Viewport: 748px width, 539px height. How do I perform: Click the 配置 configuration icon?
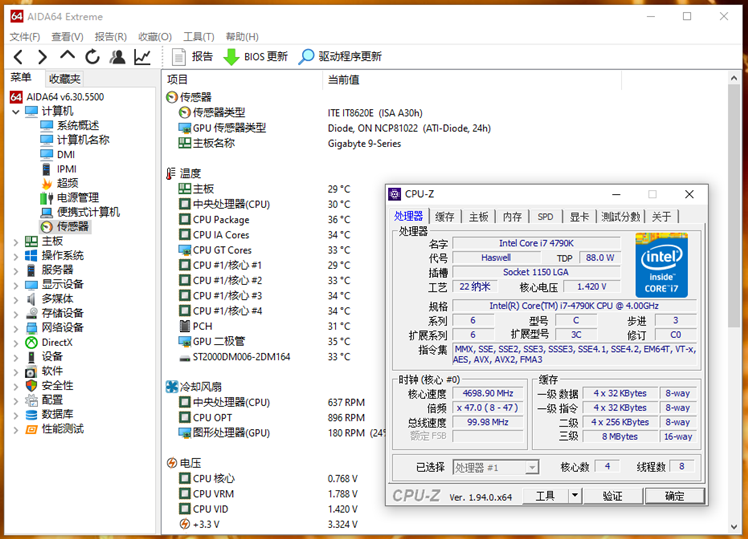pos(31,400)
